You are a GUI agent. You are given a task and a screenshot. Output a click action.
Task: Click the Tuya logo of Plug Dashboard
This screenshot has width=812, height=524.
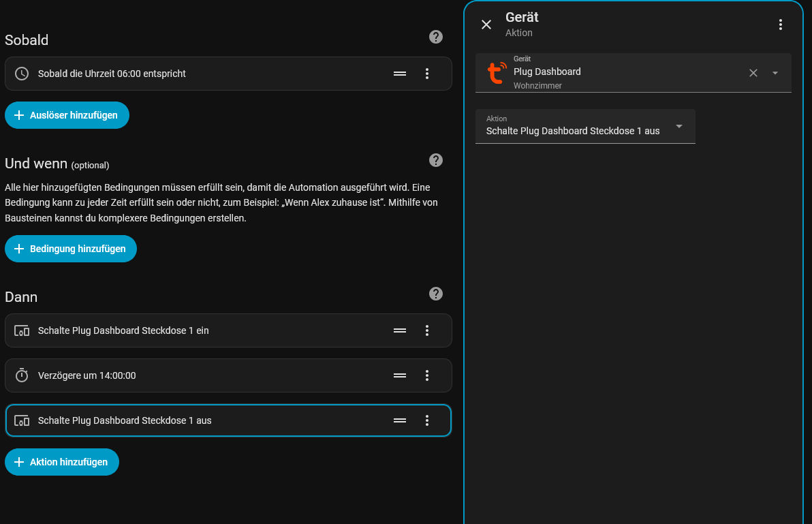coord(497,72)
